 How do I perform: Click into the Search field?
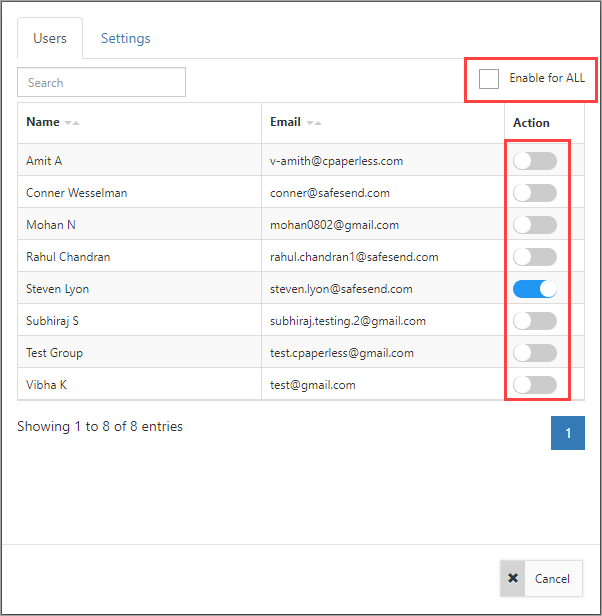(101, 82)
